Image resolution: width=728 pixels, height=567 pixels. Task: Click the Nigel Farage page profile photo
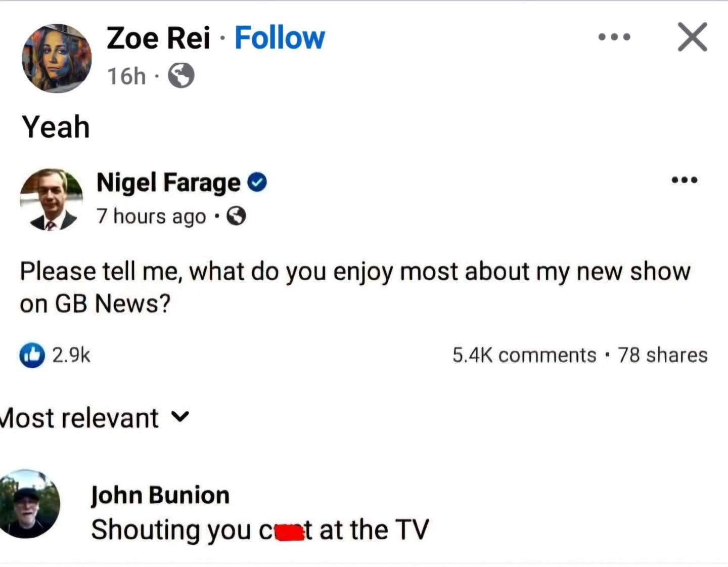pyautogui.click(x=51, y=199)
